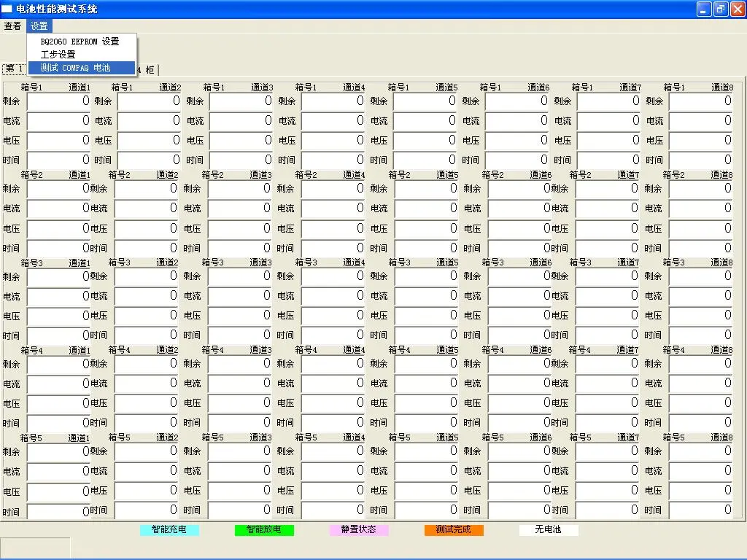The height and width of the screenshot is (560, 747).
Task: Click the 剩余 field of 箱号2 通道5
Action: click(x=426, y=189)
